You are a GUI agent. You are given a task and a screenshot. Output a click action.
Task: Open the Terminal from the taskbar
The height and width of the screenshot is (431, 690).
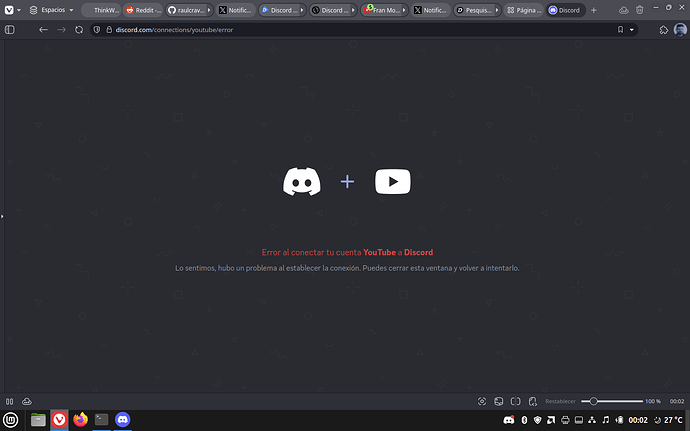click(102, 420)
